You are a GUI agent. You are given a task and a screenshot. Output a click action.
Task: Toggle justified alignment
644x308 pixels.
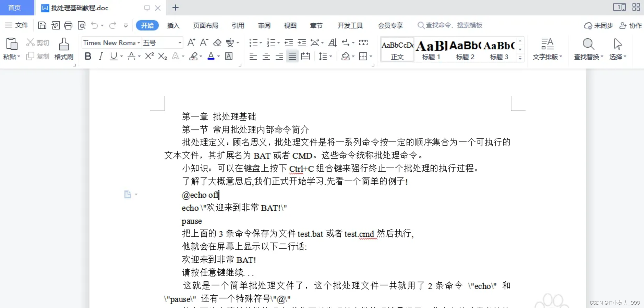(292, 56)
